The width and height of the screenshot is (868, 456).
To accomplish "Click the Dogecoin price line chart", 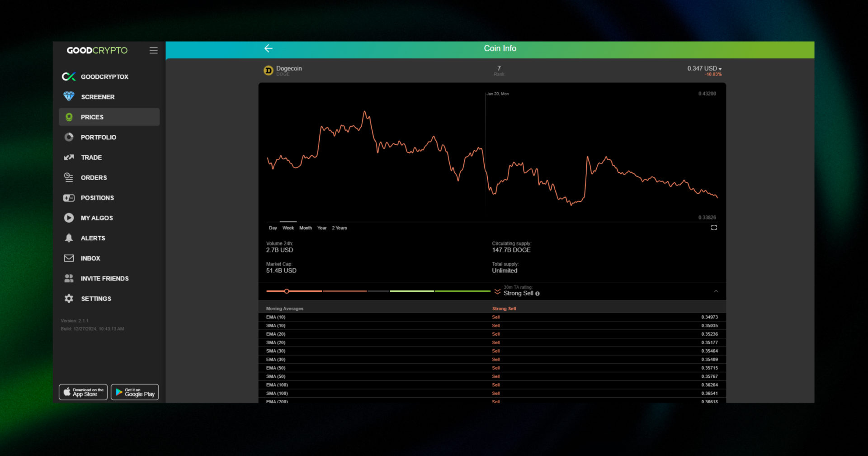I will pyautogui.click(x=492, y=158).
